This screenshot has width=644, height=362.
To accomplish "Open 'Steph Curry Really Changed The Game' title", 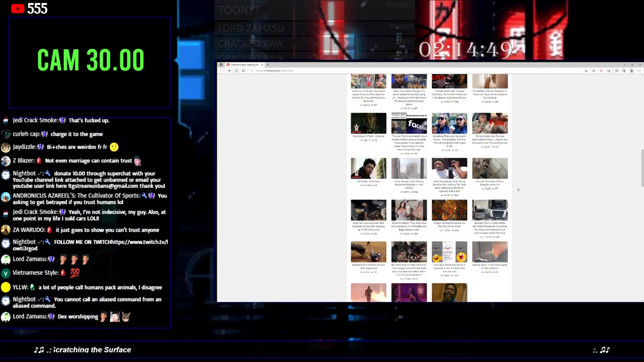I will [x=409, y=98].
